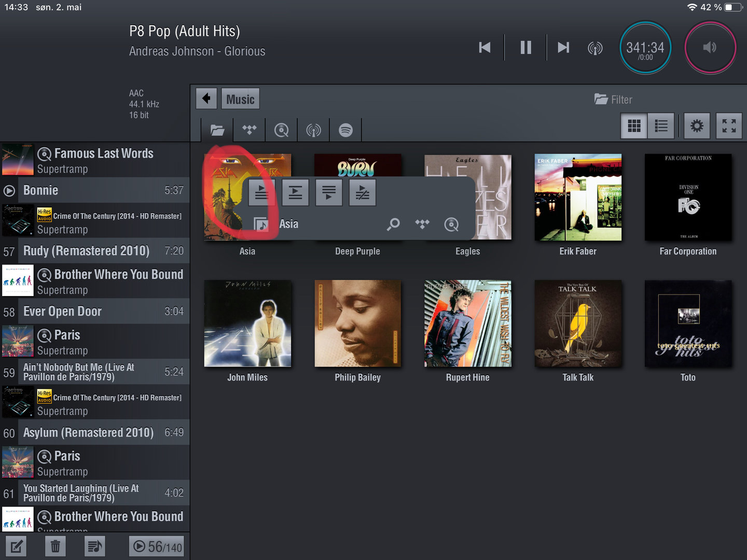The height and width of the screenshot is (560, 747).
Task: Delete the queue with trash icon
Action: [x=56, y=546]
